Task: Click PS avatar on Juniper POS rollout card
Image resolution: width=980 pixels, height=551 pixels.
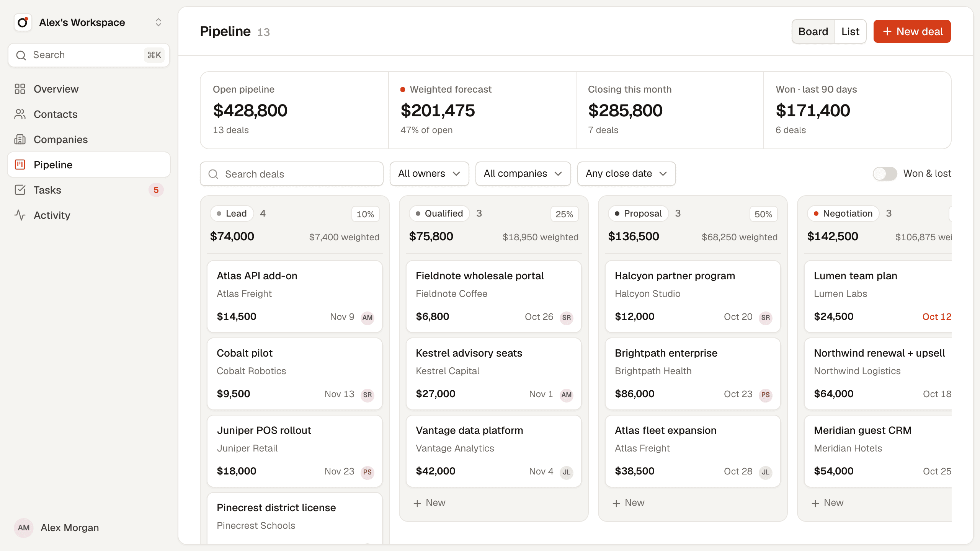Action: tap(367, 472)
